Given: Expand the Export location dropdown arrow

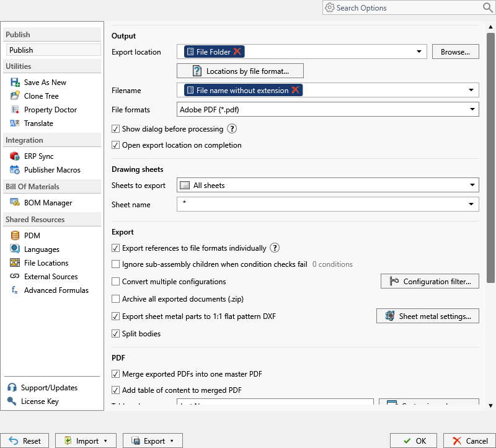Looking at the screenshot, I should pos(419,52).
